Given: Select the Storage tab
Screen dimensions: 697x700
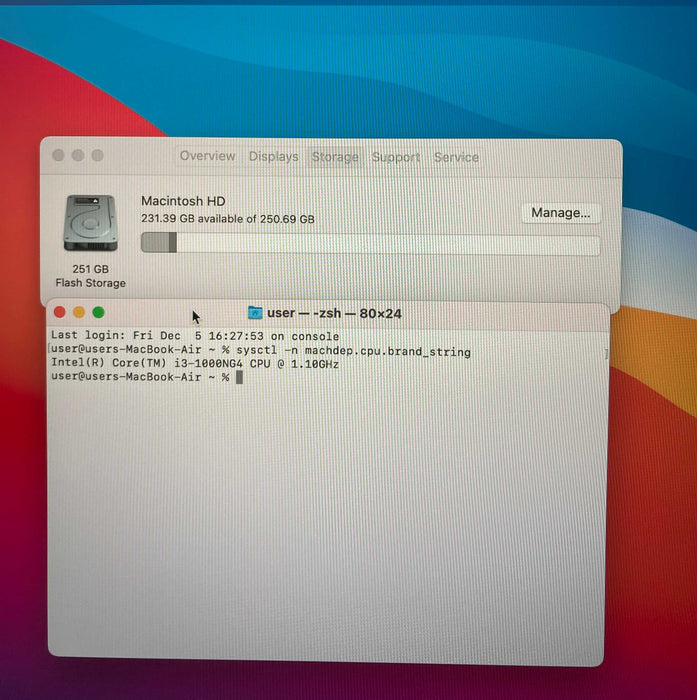Looking at the screenshot, I should pos(335,157).
